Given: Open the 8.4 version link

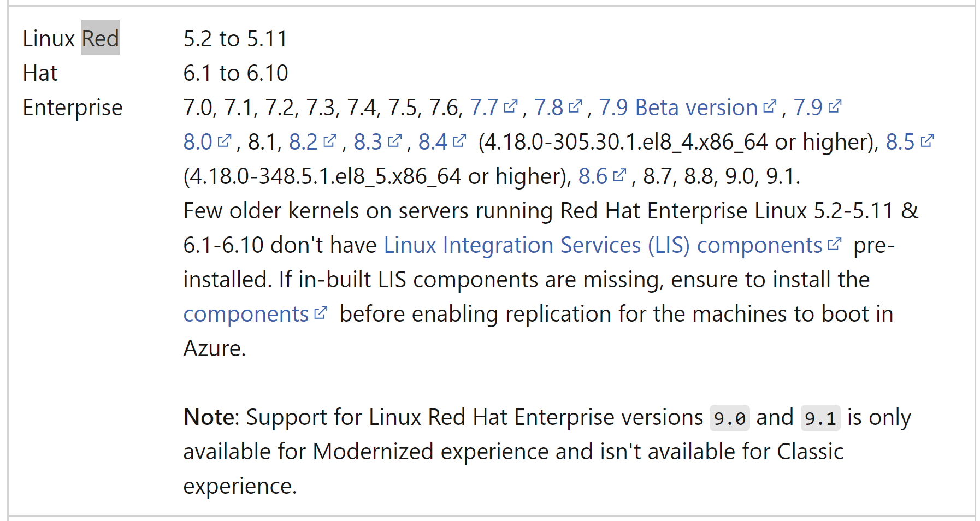Looking at the screenshot, I should pos(442,142).
